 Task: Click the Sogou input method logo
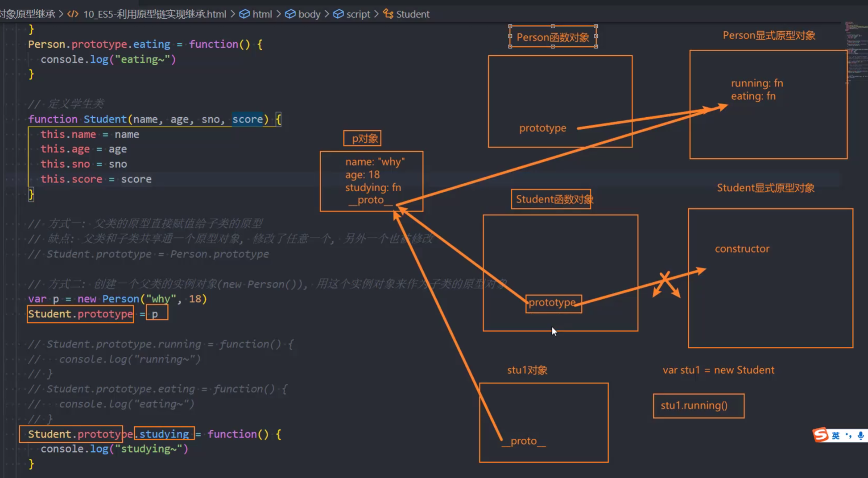coord(821,435)
